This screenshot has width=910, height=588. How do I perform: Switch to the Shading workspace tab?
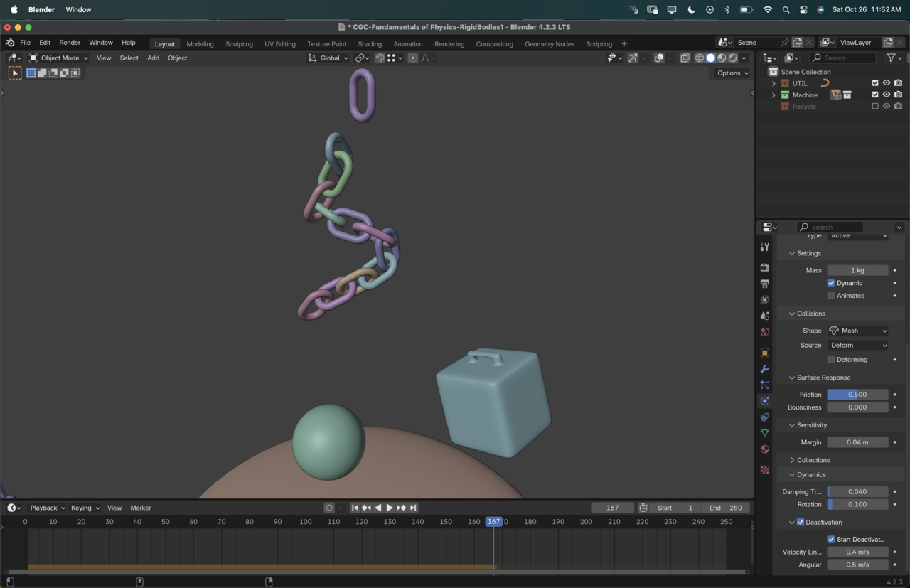(x=370, y=44)
